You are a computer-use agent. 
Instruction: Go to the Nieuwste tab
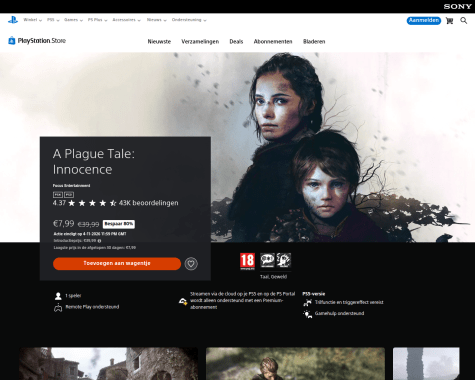pyautogui.click(x=159, y=42)
